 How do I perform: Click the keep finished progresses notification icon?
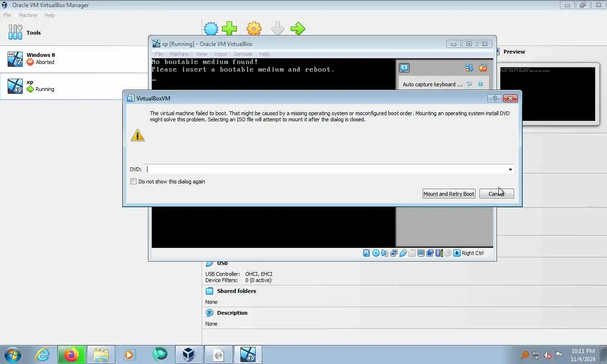coord(469,68)
